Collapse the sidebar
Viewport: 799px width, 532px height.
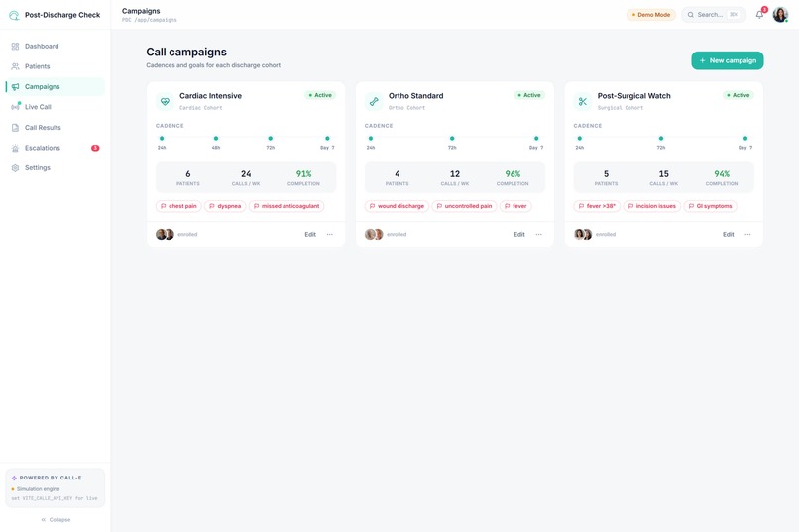56,520
